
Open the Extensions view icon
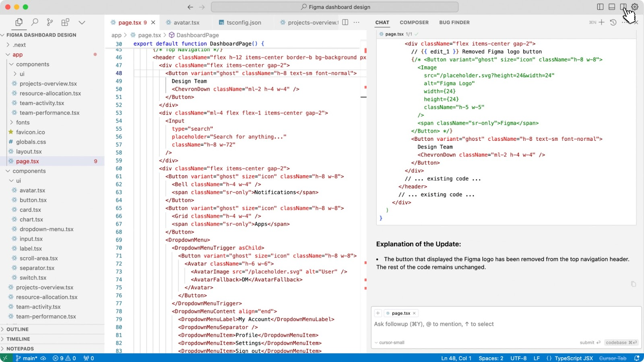click(x=65, y=23)
